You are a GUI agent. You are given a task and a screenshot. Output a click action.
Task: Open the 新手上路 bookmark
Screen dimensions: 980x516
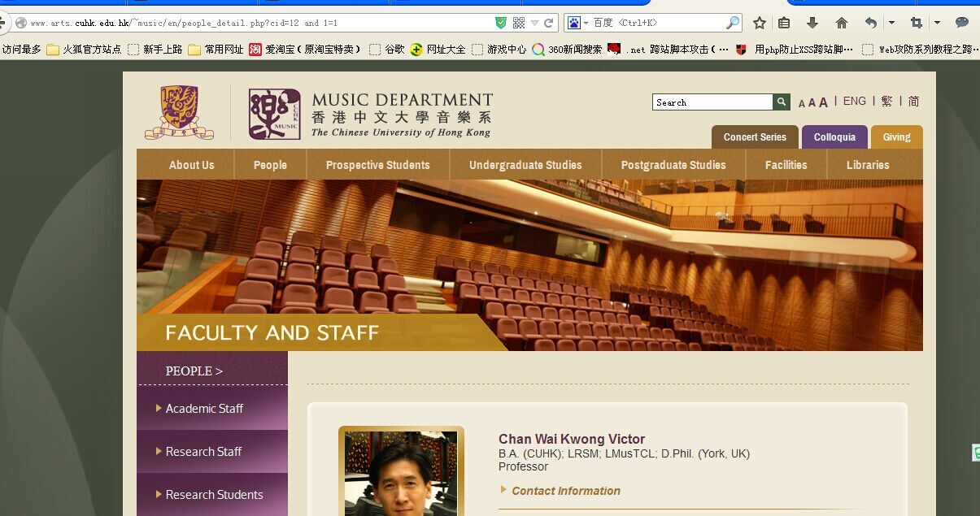point(155,50)
